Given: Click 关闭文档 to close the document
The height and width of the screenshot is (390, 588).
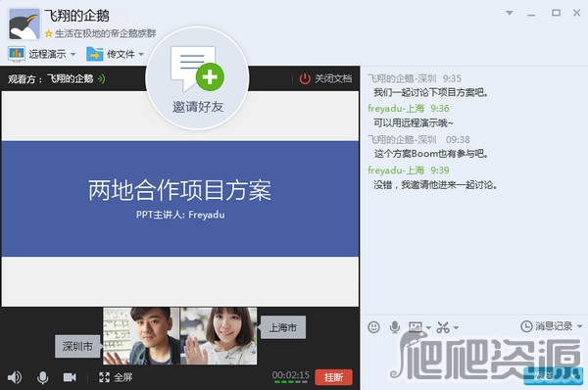Looking at the screenshot, I should [325, 78].
